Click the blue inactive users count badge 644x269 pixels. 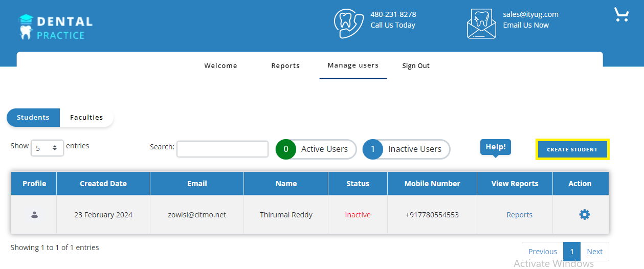coord(373,149)
